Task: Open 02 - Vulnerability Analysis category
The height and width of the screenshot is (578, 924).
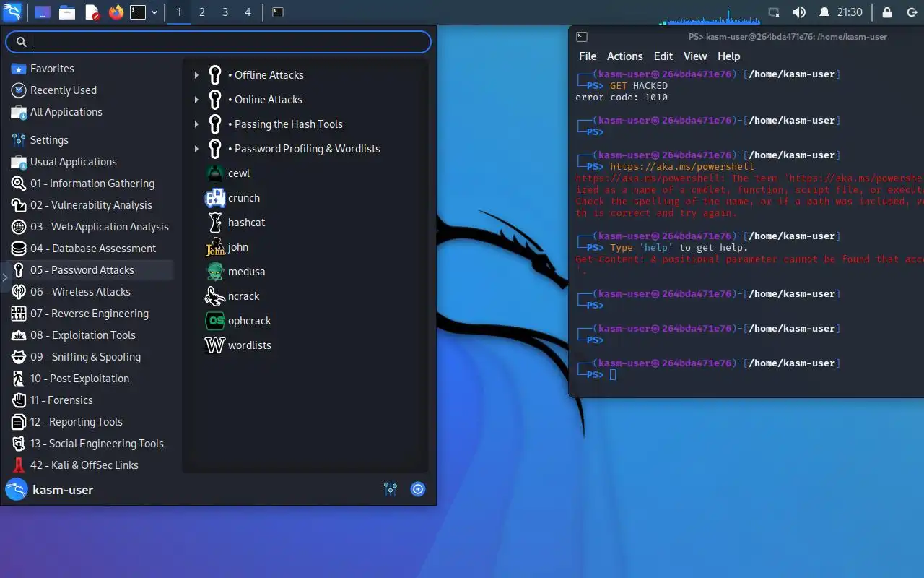Action: [x=91, y=205]
